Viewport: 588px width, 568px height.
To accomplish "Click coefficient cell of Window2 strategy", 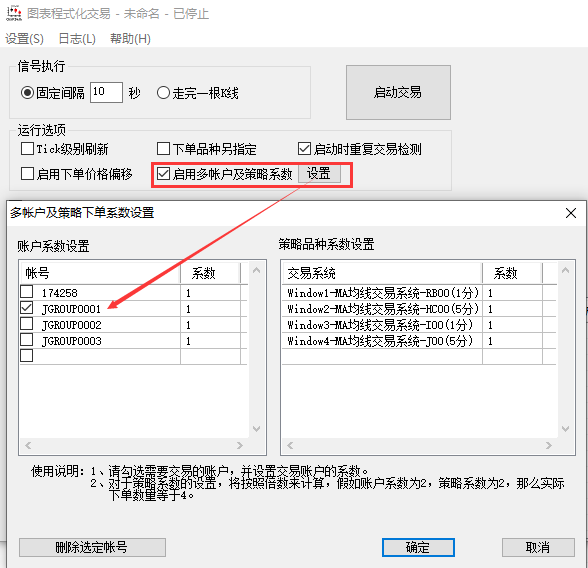I will [512, 309].
